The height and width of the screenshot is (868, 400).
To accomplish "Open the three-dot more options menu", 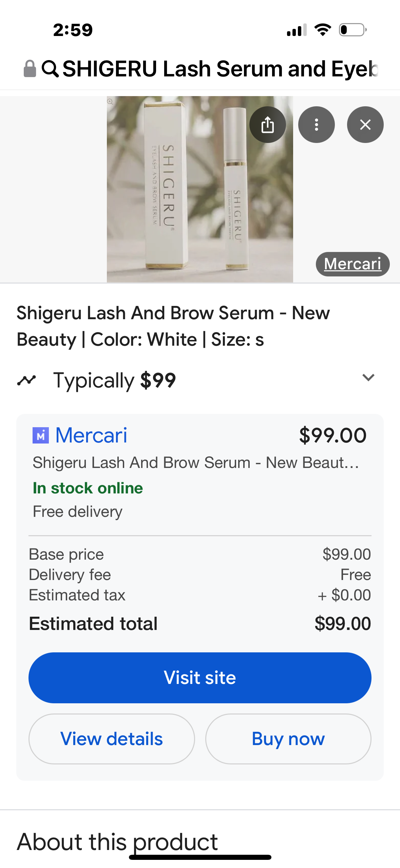I will coord(316,125).
